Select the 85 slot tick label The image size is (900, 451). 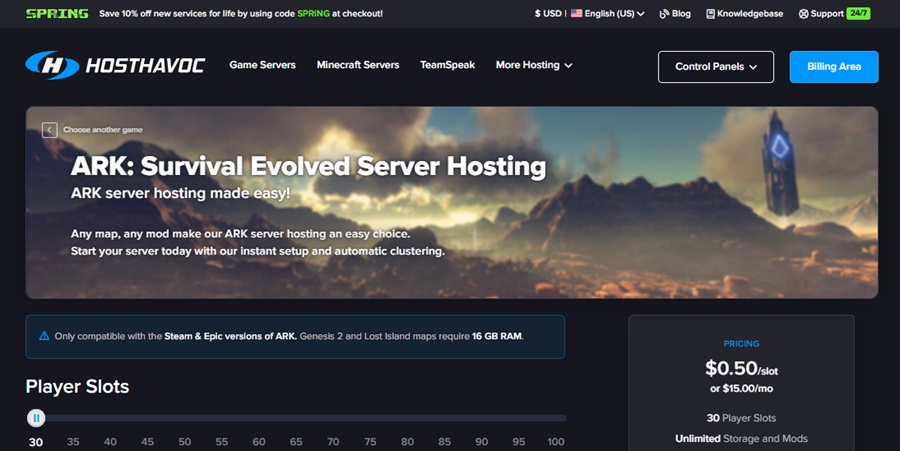pyautogui.click(x=444, y=442)
